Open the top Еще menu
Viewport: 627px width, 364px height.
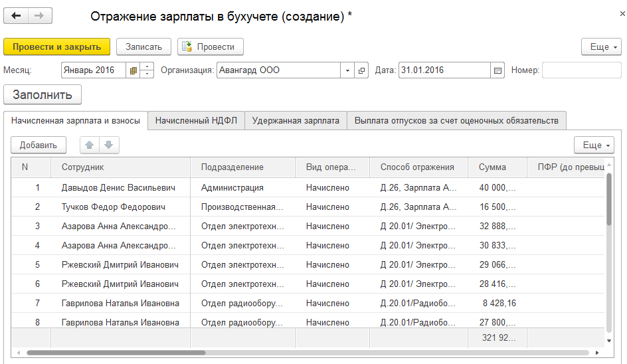[x=601, y=47]
